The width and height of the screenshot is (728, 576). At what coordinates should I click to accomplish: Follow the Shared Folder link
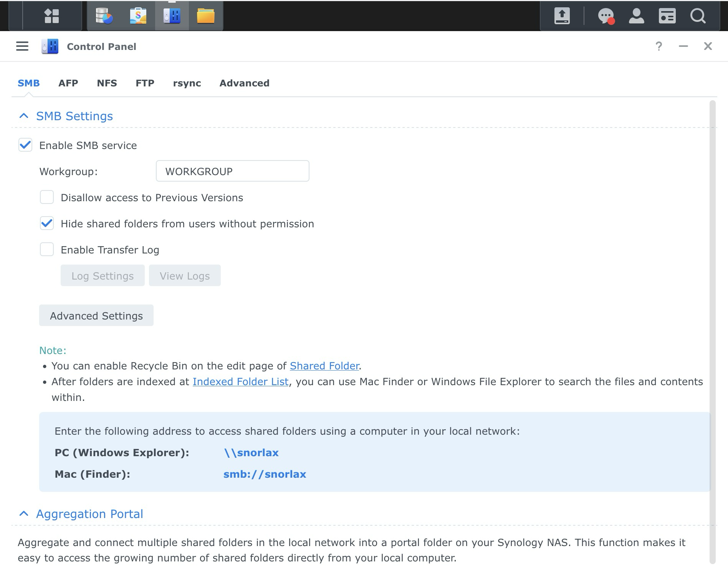(x=324, y=366)
